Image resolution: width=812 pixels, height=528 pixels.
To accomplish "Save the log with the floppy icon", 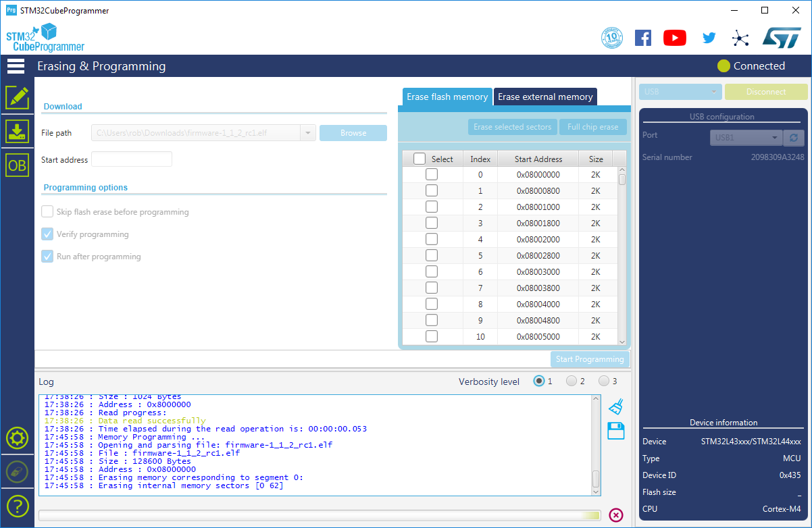I will point(615,431).
